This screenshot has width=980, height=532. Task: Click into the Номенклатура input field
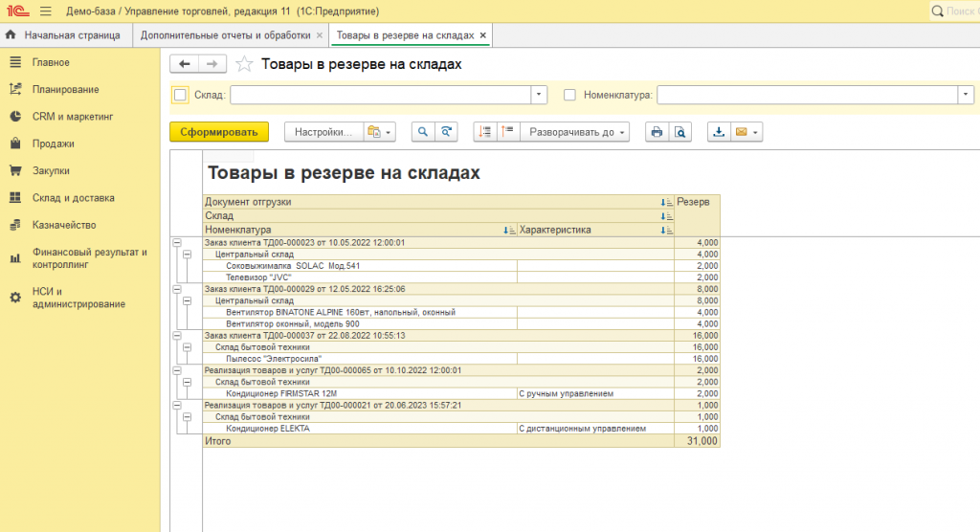tap(808, 95)
